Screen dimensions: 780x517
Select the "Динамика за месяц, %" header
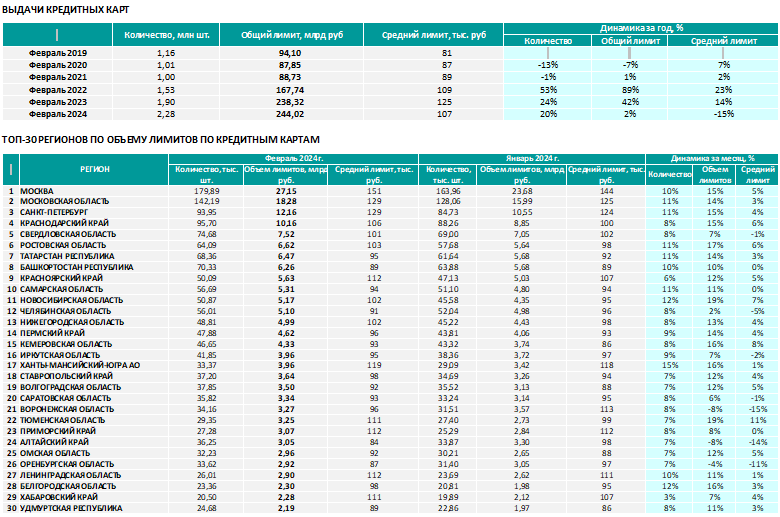(712, 158)
